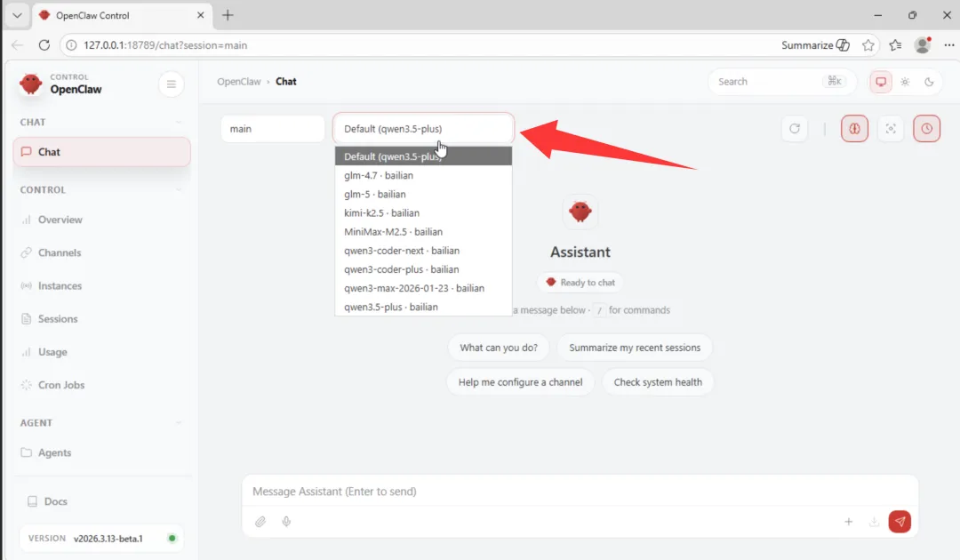The height and width of the screenshot is (560, 960).
Task: Open browser settings ellipsis menu
Action: pos(949,44)
